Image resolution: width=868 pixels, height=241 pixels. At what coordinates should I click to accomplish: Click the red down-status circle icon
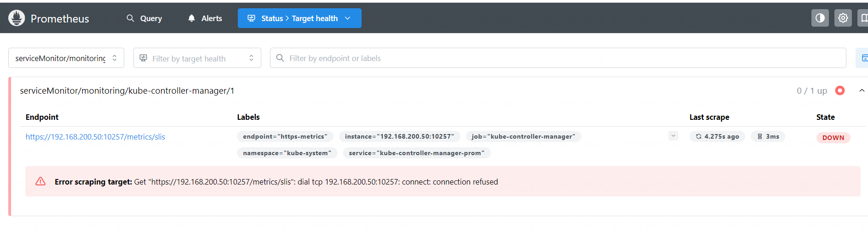[x=839, y=91]
